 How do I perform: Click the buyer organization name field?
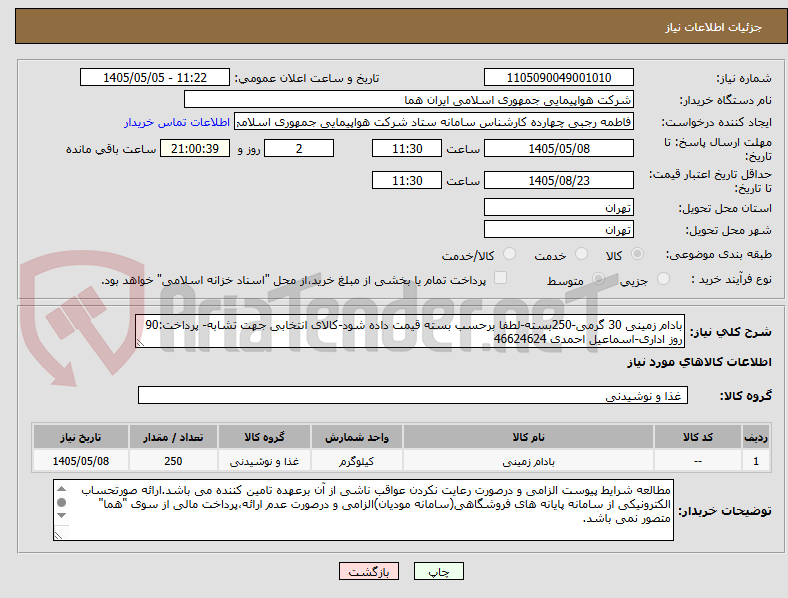[x=408, y=99]
